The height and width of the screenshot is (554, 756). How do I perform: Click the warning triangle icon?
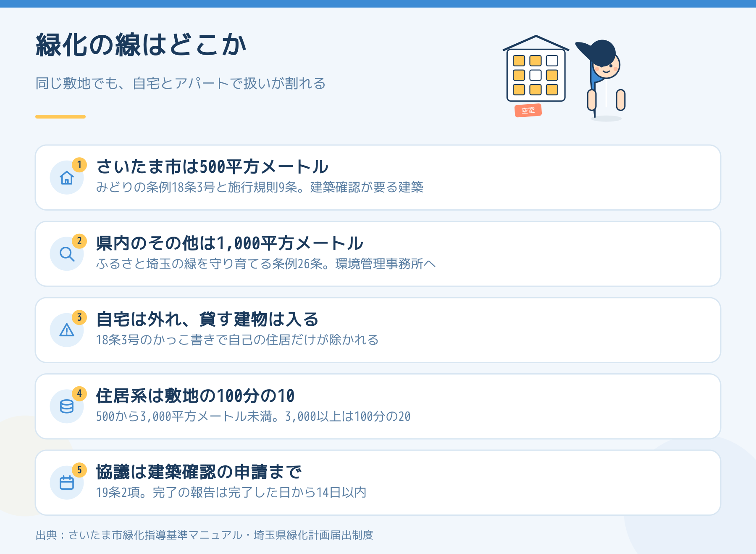67,330
